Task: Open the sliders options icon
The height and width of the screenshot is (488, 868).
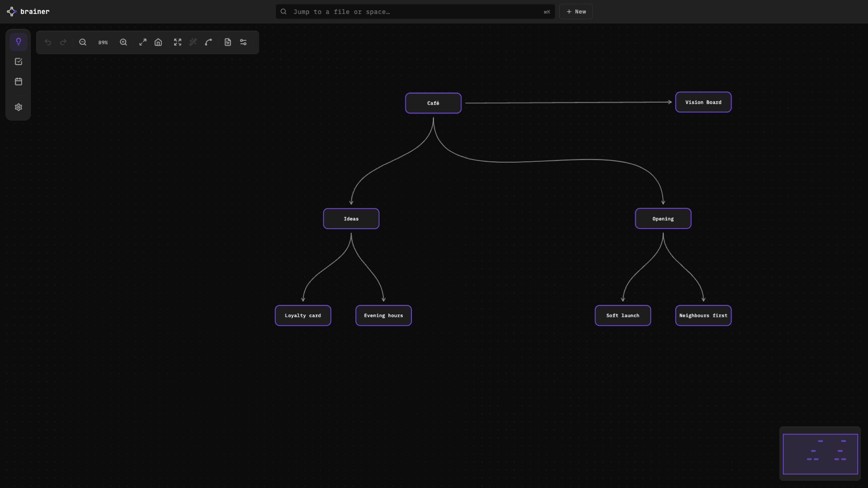Action: 243,42
